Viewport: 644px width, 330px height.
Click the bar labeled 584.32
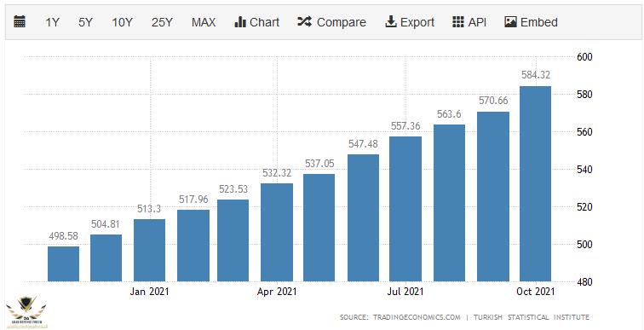[x=535, y=183]
